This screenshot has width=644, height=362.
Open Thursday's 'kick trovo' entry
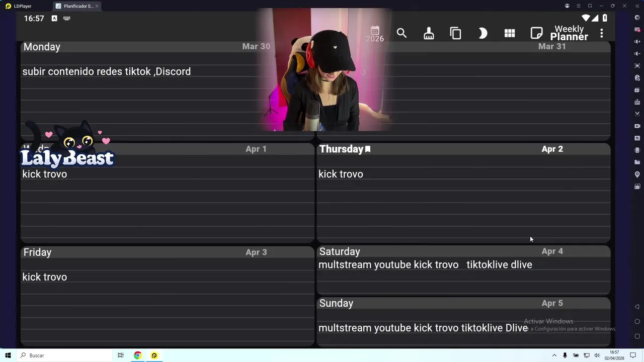341,174
